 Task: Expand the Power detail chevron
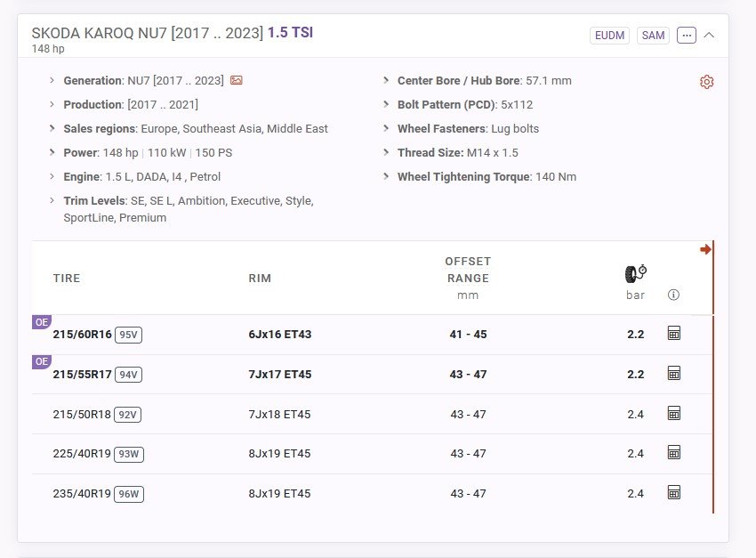pyautogui.click(x=52, y=153)
